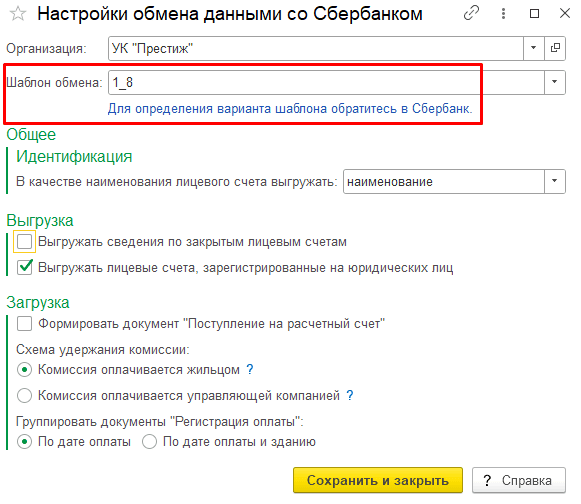The width and height of the screenshot is (581, 504).
Task: Copy the link to this form using the chain icon
Action: [x=471, y=13]
